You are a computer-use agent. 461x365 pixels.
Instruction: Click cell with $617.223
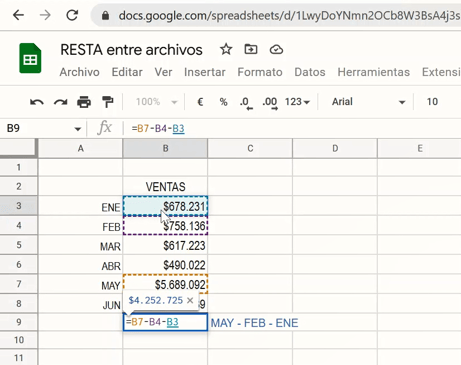165,245
